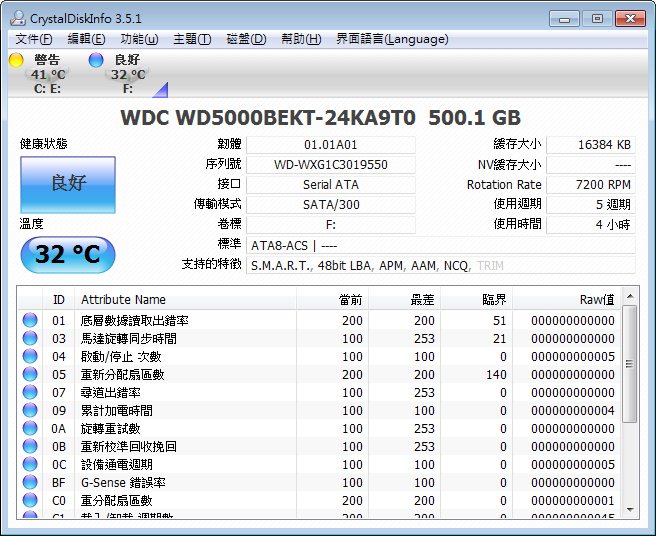The image size is (656, 536).
Task: Click the blue good status orb for F:
Action: [x=96, y=60]
